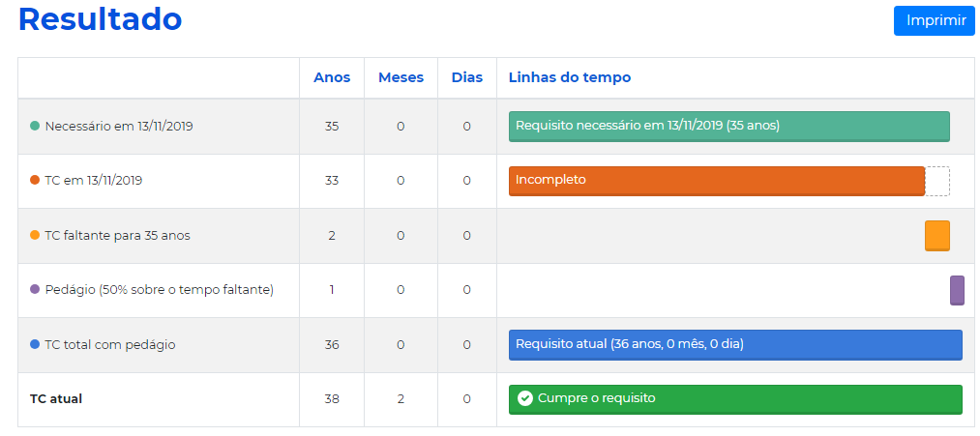Click the yellow dot beside TC faltante
The height and width of the screenshot is (436, 980).
coord(35,236)
